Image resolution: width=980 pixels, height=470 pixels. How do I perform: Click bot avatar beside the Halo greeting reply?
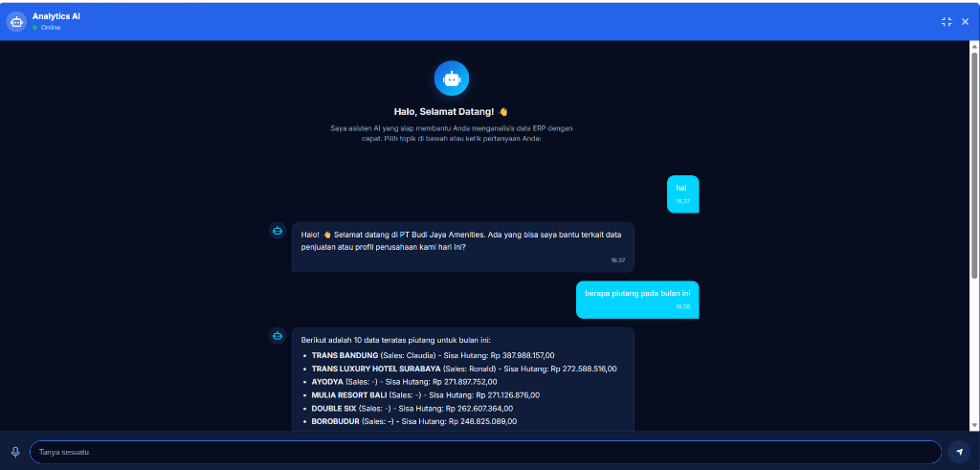pyautogui.click(x=278, y=231)
